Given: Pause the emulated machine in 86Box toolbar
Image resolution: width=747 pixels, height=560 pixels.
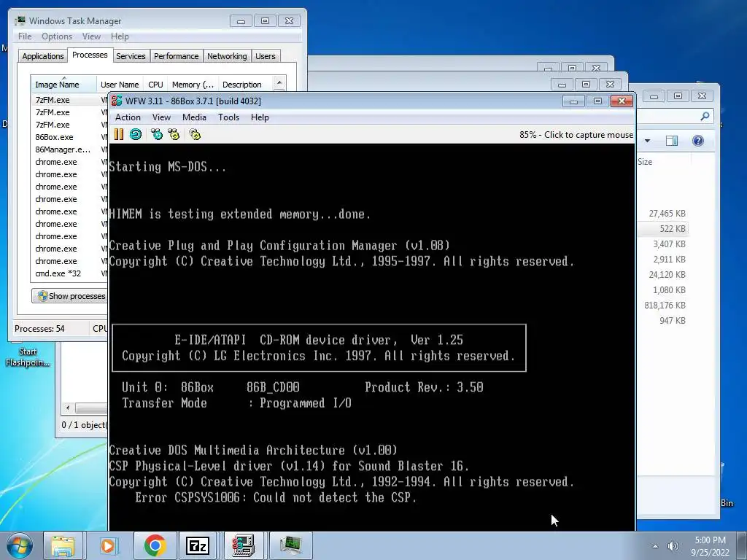Looking at the screenshot, I should click(x=119, y=134).
